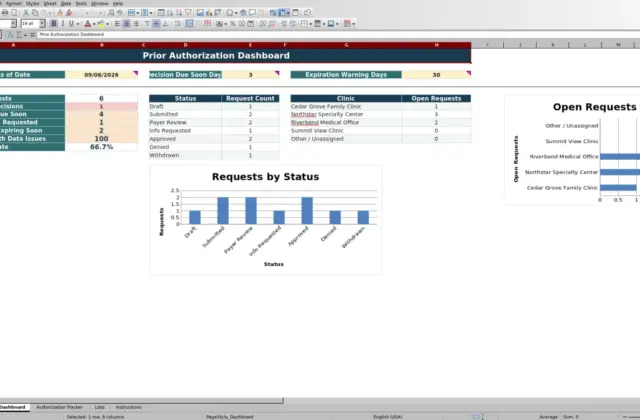640x420 pixels.
Task: Click the Insert Comment icon
Action: [x=253, y=13]
